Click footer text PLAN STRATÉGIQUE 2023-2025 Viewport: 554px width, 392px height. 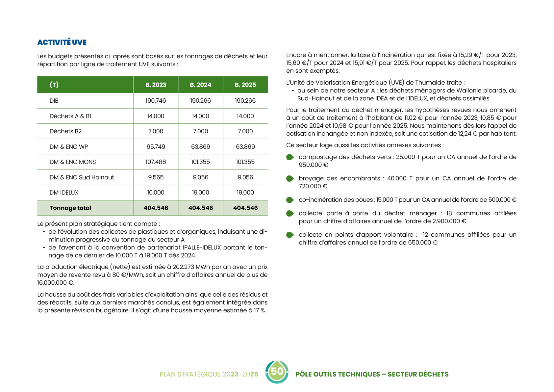pos(209,374)
